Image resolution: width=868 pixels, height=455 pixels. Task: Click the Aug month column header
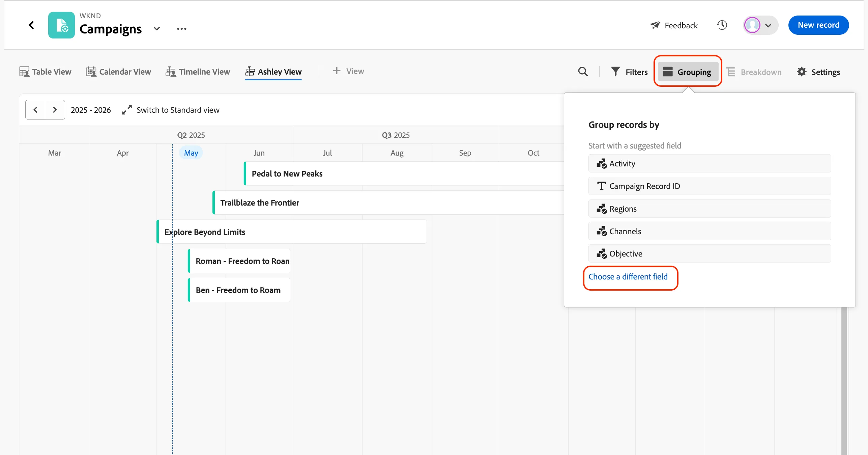[x=397, y=153]
